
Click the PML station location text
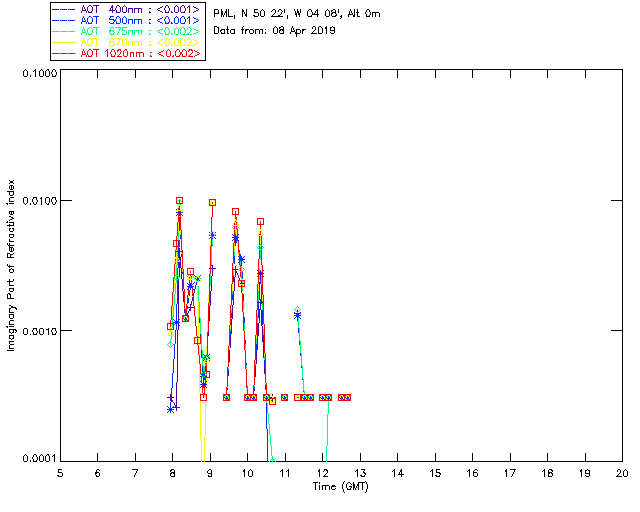tap(296, 14)
